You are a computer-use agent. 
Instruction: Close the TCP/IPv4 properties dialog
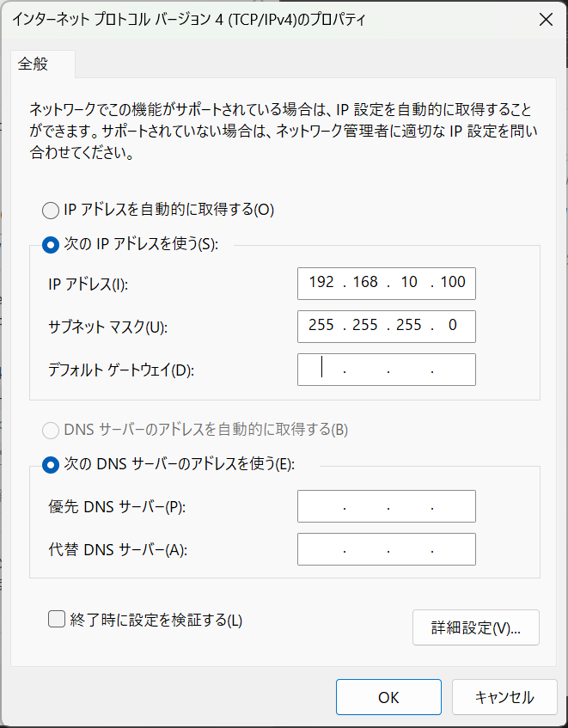544,20
